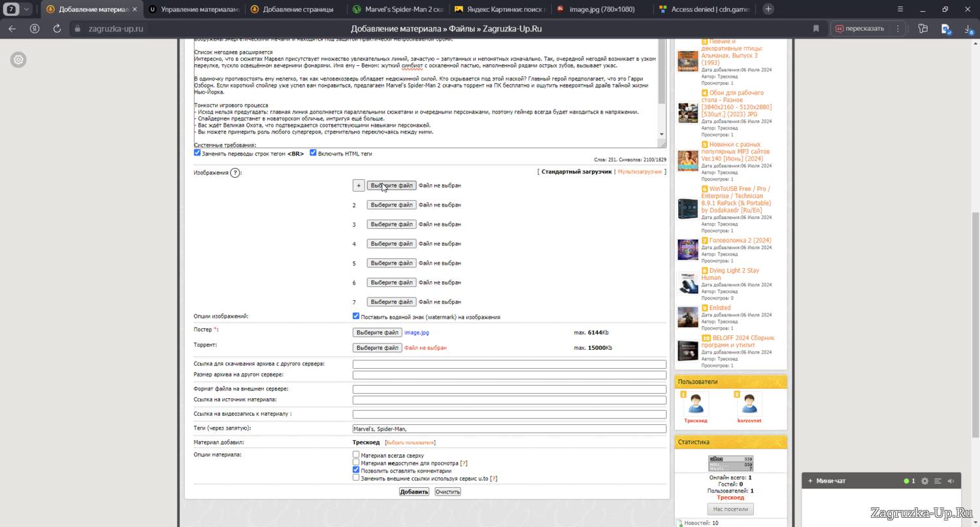Bookmark this page in the address bar
The height and width of the screenshot is (527, 980).
(x=816, y=29)
